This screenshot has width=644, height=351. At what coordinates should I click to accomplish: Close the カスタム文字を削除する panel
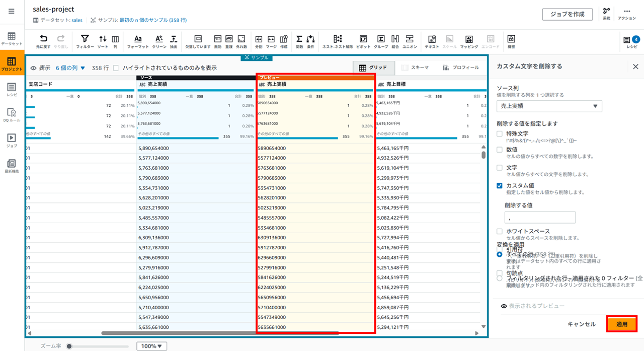[x=635, y=66]
